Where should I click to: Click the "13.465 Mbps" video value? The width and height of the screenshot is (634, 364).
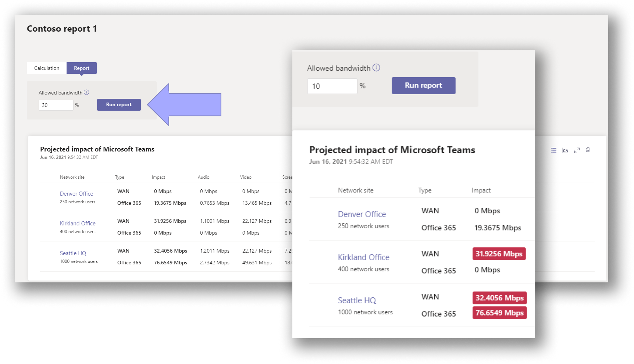(257, 203)
